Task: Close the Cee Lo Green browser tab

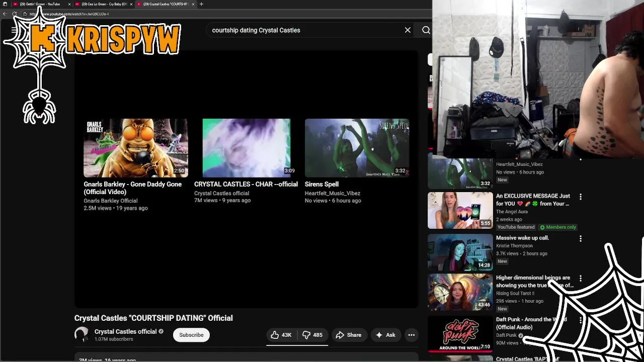Action: (131, 4)
